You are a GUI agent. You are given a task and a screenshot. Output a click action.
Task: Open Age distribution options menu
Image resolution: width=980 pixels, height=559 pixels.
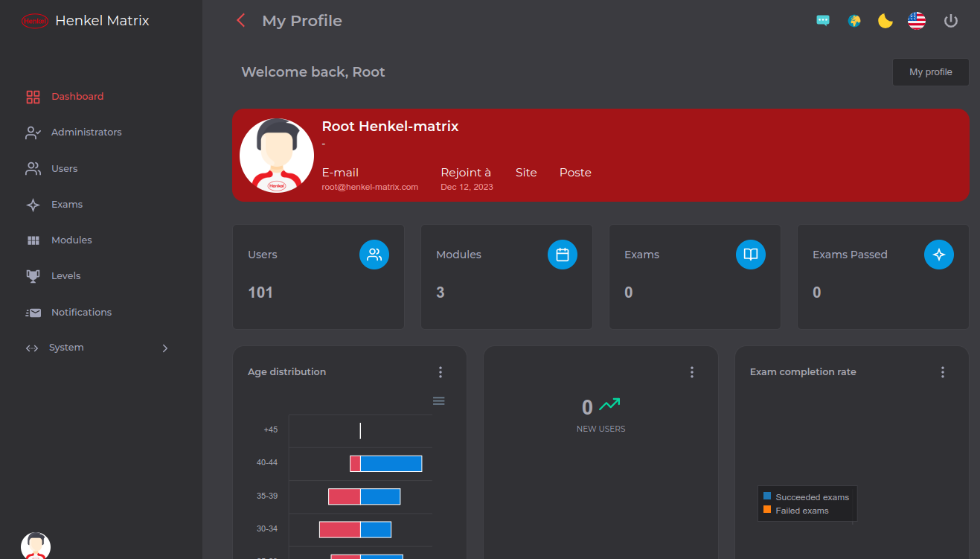click(x=441, y=372)
